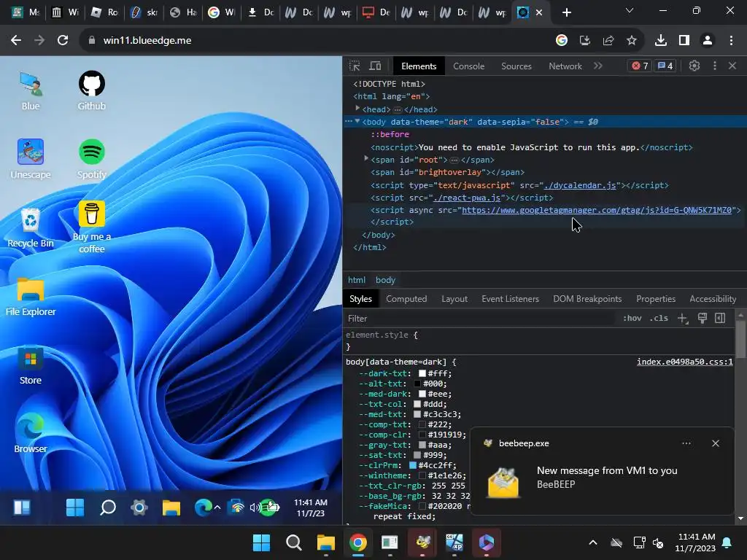747x560 pixels.
Task: Show more DevTools tabs chevron
Action: [x=598, y=66]
